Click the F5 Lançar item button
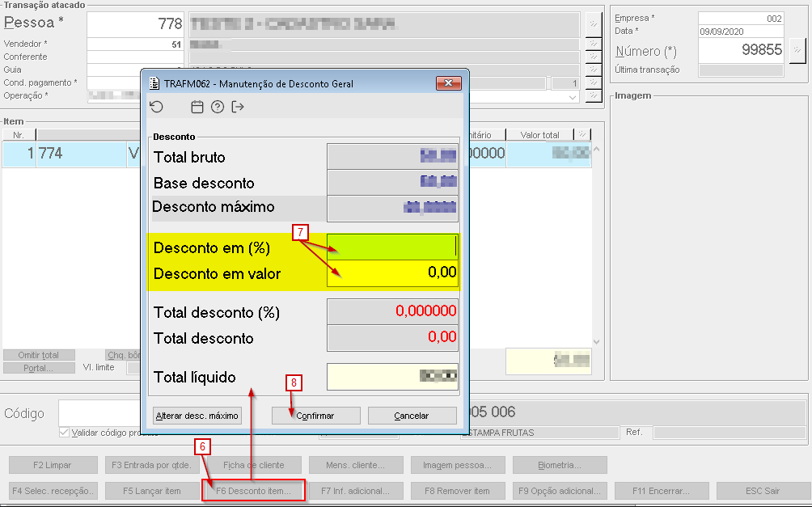Image resolution: width=812 pixels, height=507 pixels. point(152,491)
